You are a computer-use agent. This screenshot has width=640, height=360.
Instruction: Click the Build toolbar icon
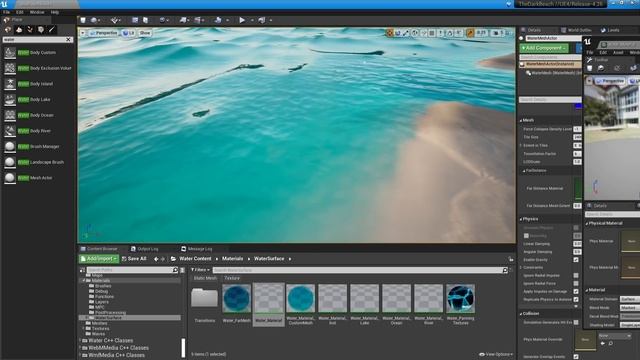pos(218,20)
